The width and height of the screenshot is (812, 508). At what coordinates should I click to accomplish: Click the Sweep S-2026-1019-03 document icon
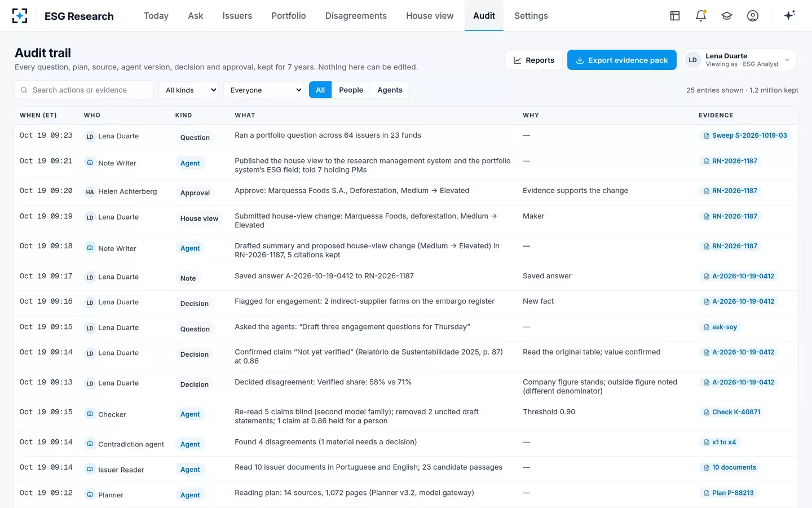(x=707, y=135)
